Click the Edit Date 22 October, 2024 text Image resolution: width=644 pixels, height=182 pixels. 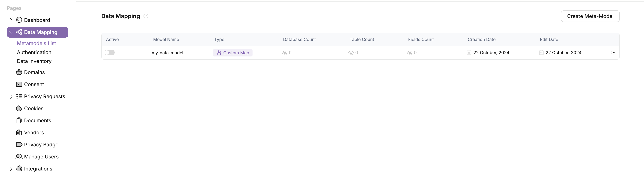pyautogui.click(x=564, y=53)
